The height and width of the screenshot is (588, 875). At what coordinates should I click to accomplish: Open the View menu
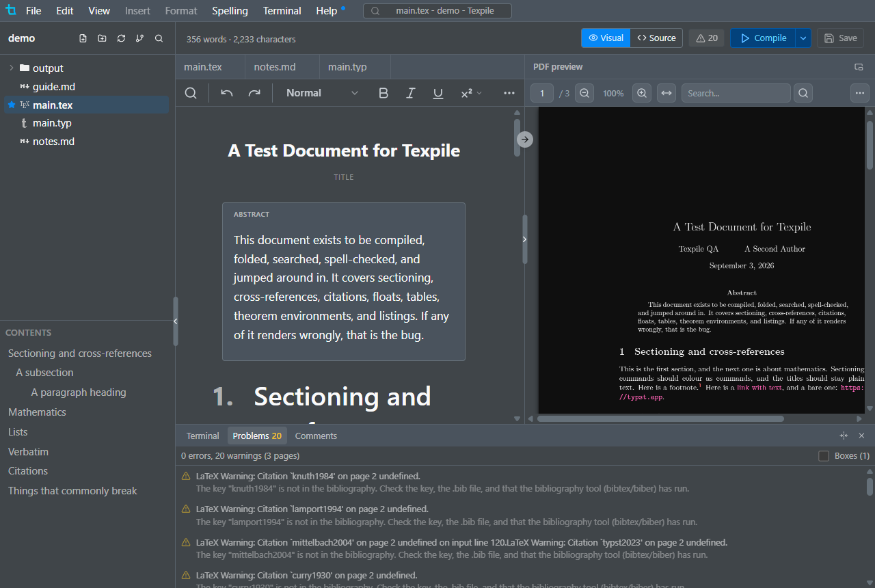pyautogui.click(x=99, y=11)
